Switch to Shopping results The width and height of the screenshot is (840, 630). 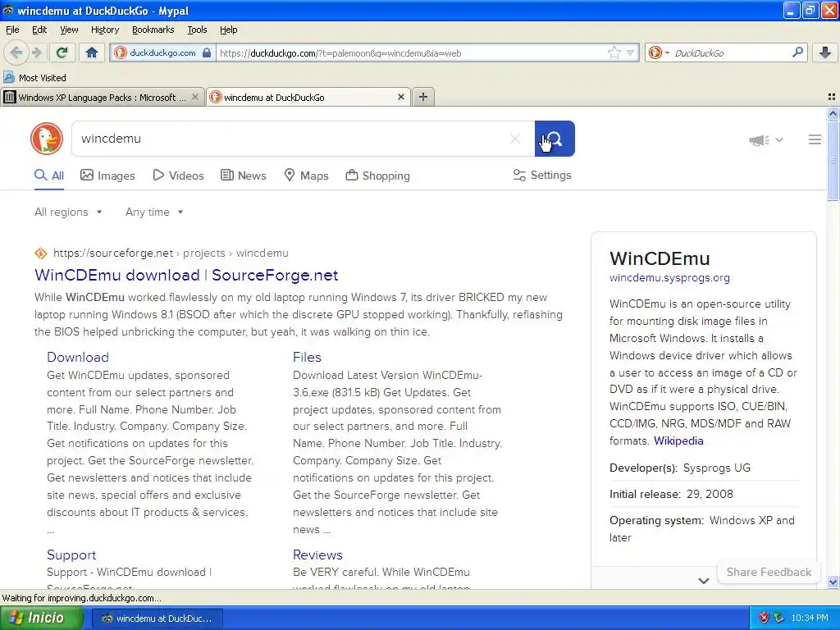377,176
